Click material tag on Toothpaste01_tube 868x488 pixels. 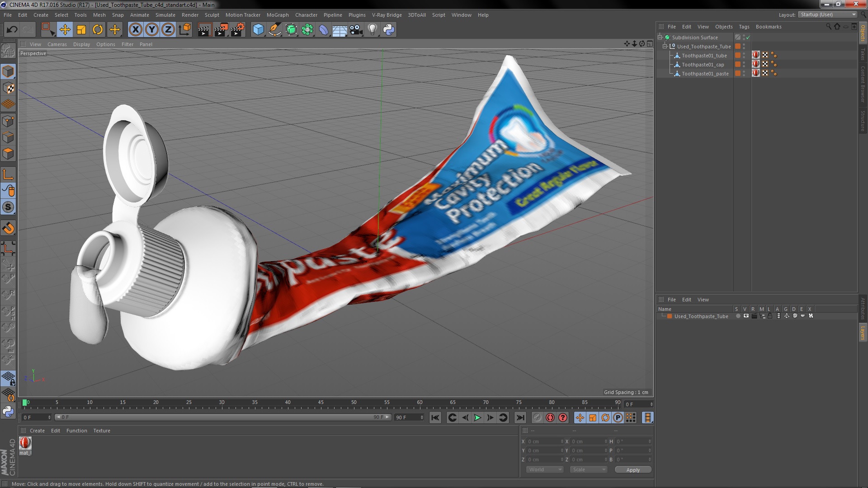click(x=756, y=55)
